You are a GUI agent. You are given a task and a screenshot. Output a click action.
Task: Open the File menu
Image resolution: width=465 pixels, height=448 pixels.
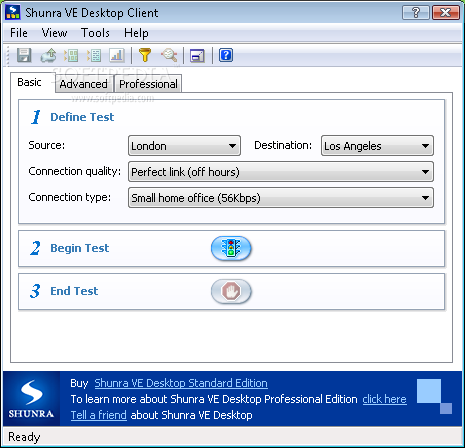pyautogui.click(x=19, y=33)
